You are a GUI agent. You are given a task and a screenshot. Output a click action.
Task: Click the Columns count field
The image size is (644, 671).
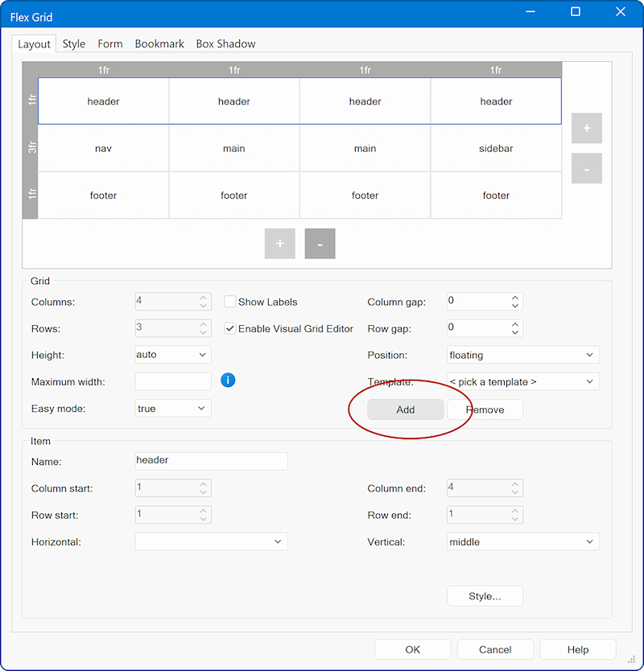tap(173, 302)
